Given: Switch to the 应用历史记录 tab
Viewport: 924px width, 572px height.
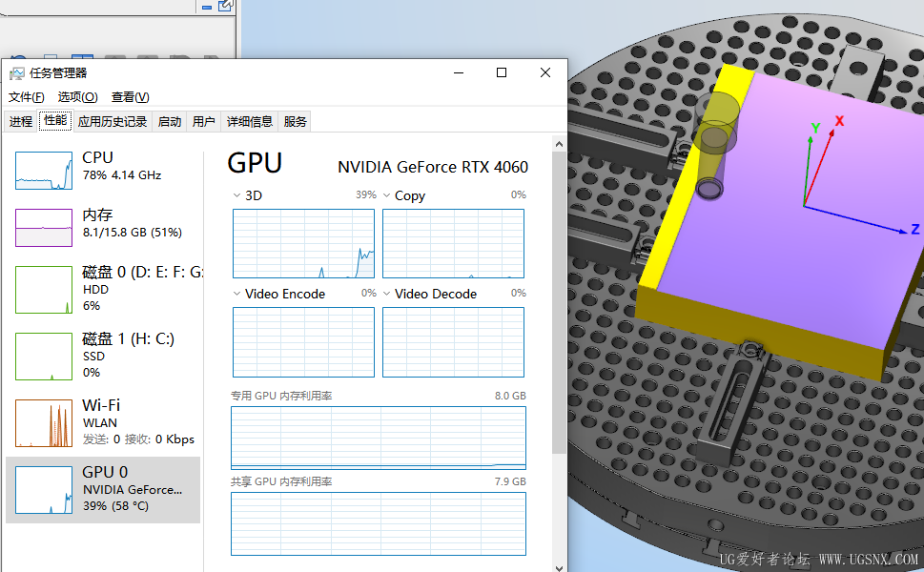Looking at the screenshot, I should 112,121.
